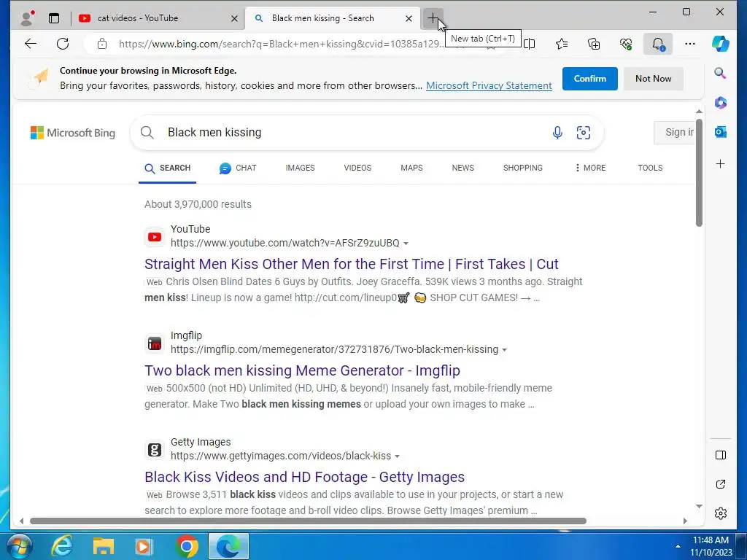Screen dimensions: 747x560
Task: Open the Copilot sidebar icon
Action: tap(720, 44)
